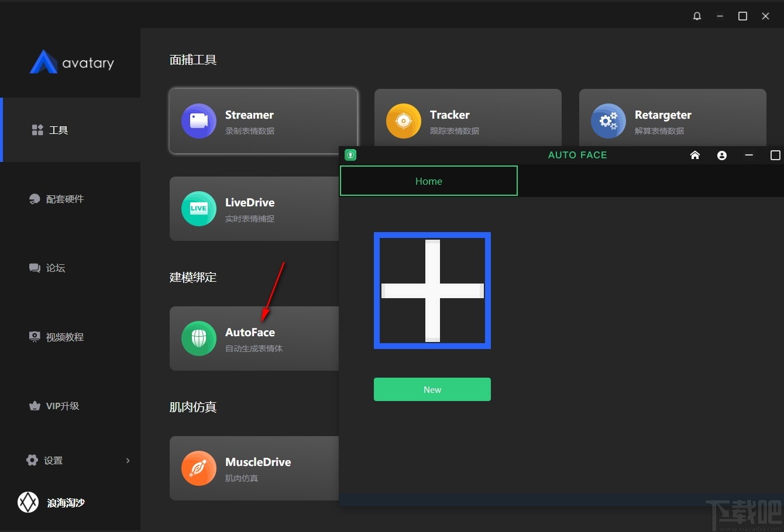Image resolution: width=784 pixels, height=532 pixels.
Task: Click the 视频教程 monitor icon
Action: [x=35, y=337]
